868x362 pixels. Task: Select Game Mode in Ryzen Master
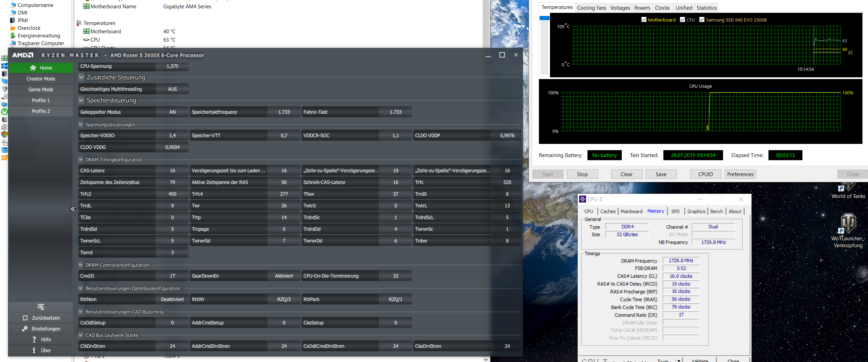[41, 89]
